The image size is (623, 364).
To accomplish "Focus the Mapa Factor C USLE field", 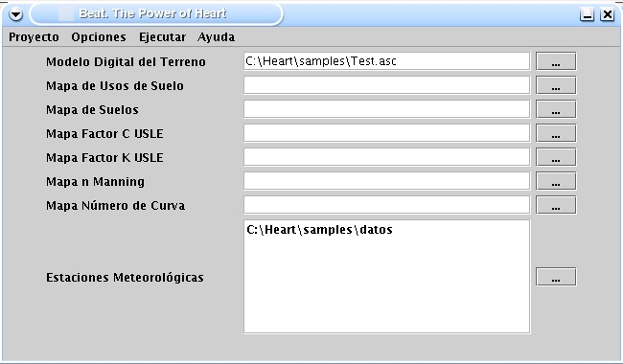I will [386, 133].
